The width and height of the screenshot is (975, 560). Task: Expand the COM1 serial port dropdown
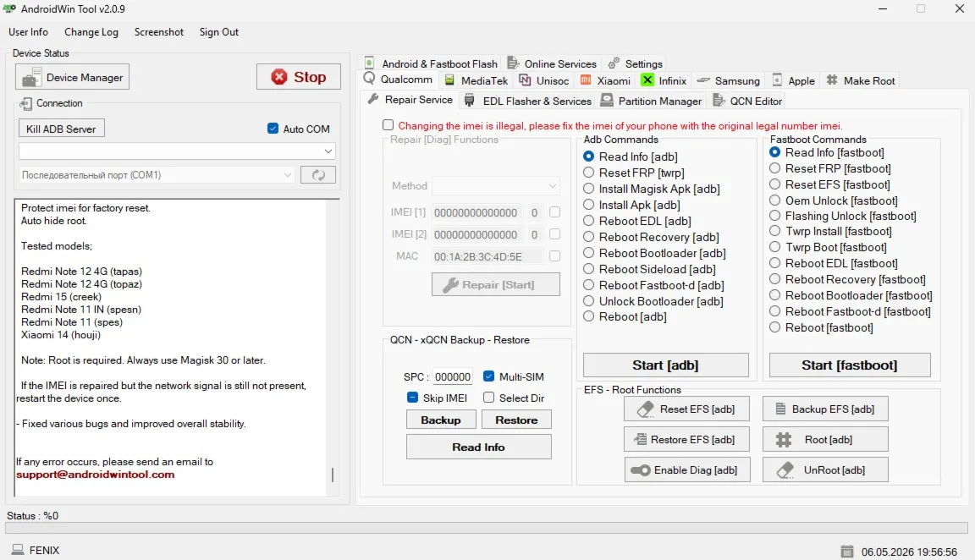pyautogui.click(x=156, y=175)
